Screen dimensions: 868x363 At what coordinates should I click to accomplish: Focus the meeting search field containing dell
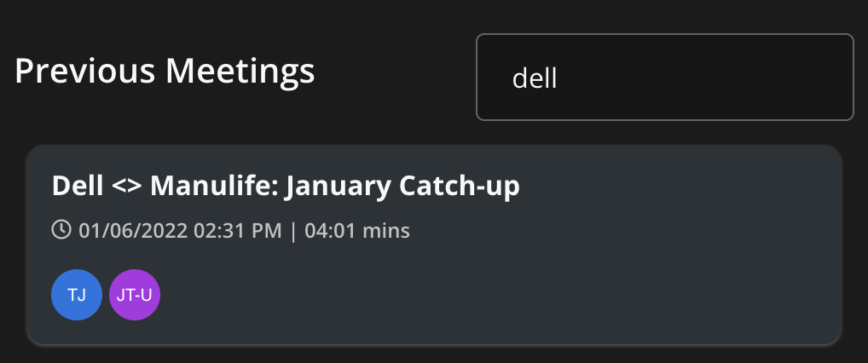point(665,77)
